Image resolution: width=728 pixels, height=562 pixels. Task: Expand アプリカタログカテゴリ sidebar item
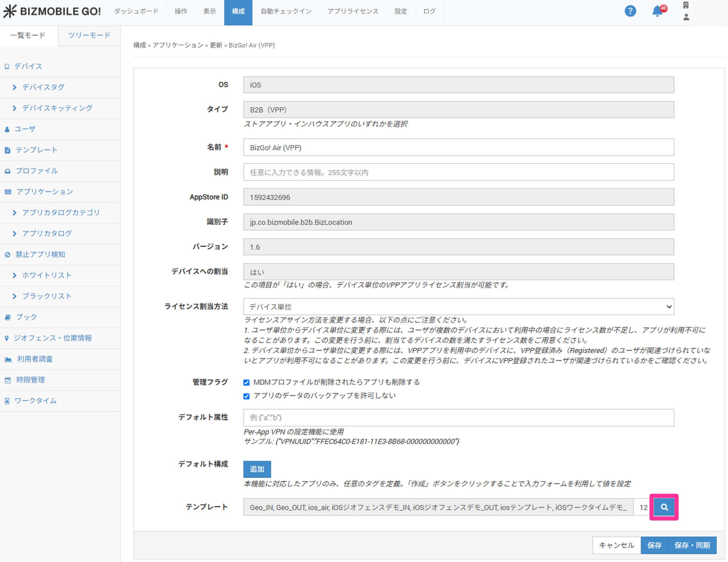(61, 212)
